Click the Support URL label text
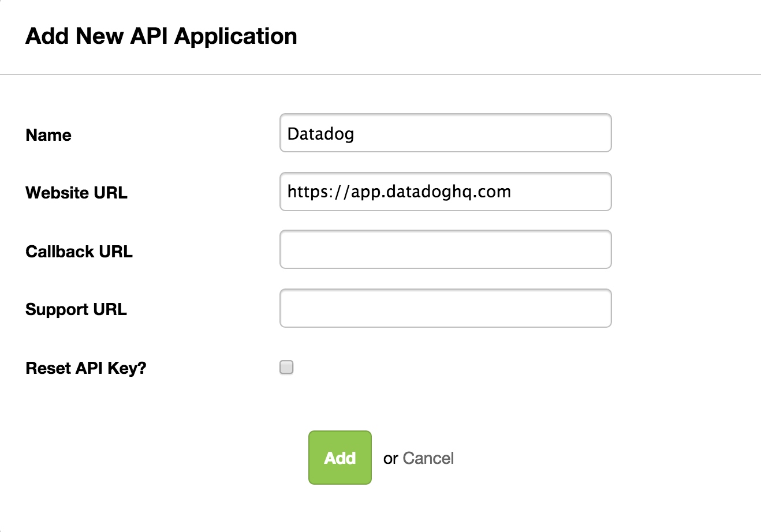 tap(76, 309)
